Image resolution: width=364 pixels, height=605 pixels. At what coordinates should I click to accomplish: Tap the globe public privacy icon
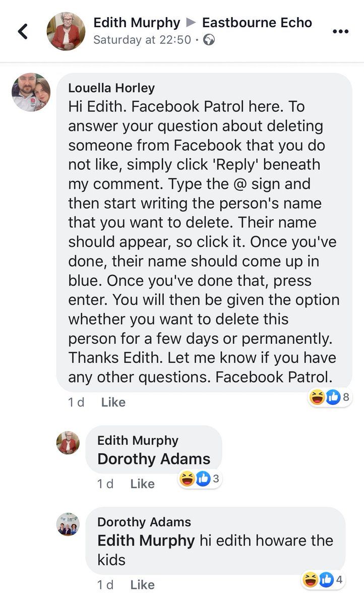pyautogui.click(x=209, y=40)
